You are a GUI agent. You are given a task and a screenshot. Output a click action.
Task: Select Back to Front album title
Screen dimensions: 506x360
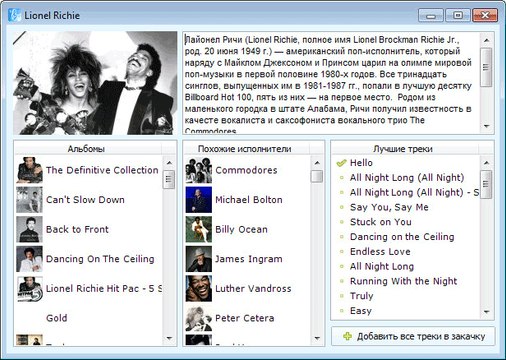click(77, 229)
